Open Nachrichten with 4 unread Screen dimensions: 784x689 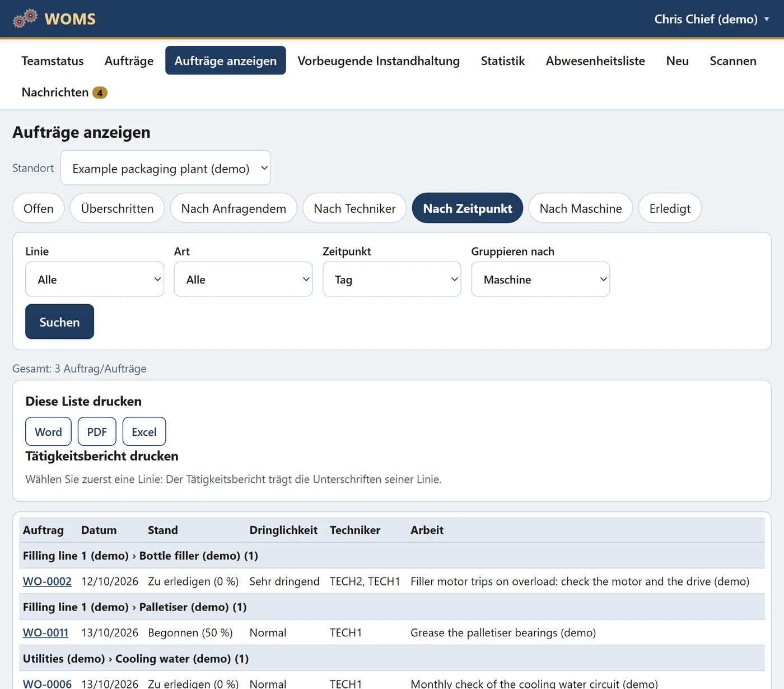64,92
